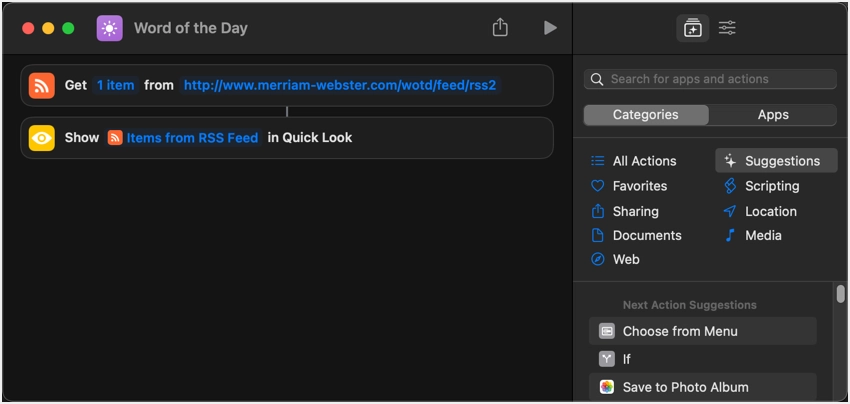Image resolution: width=850 pixels, height=404 pixels.
Task: Click the If action branching icon
Action: pos(607,359)
